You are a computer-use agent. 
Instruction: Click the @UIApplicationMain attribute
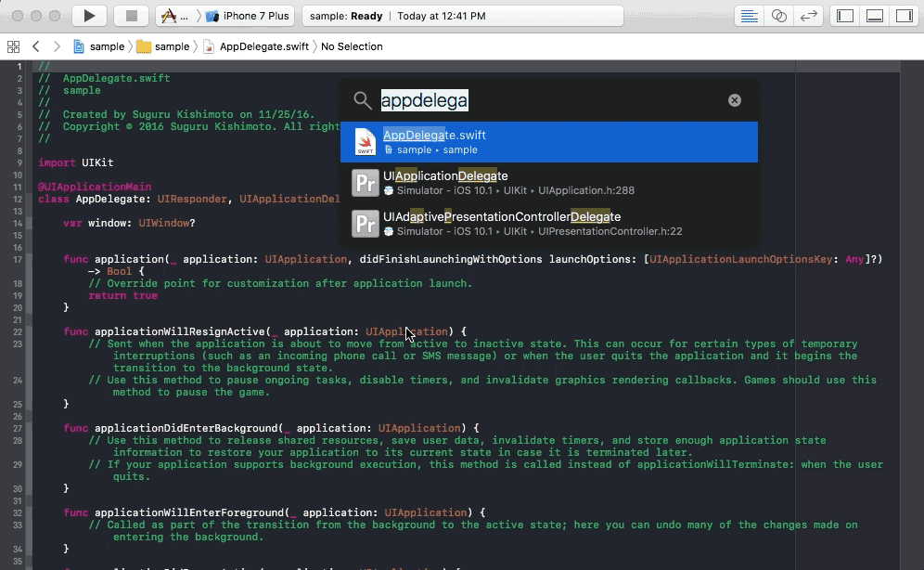click(95, 187)
